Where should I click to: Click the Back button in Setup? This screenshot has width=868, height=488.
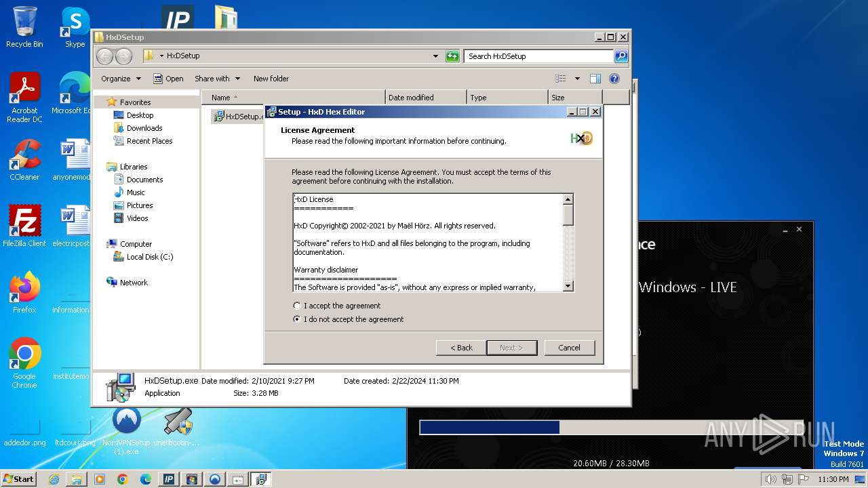point(461,348)
